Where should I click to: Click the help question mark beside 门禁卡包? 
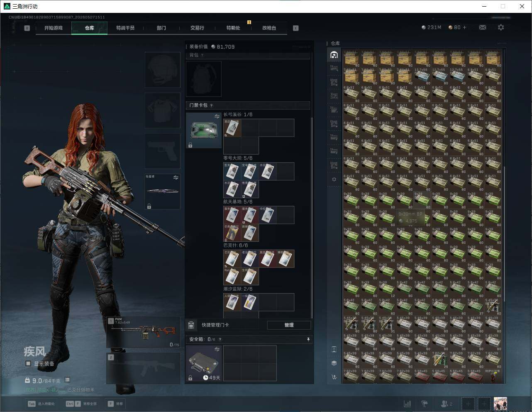pyautogui.click(x=211, y=105)
